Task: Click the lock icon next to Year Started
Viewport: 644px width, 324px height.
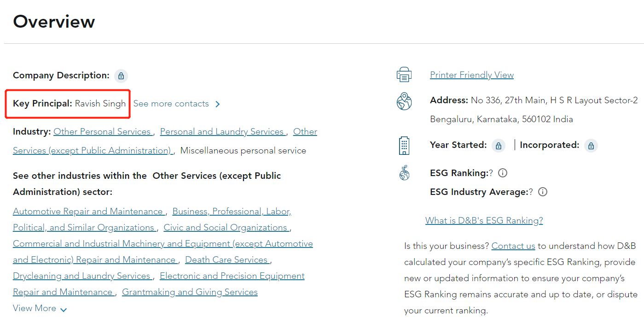Action: [498, 146]
